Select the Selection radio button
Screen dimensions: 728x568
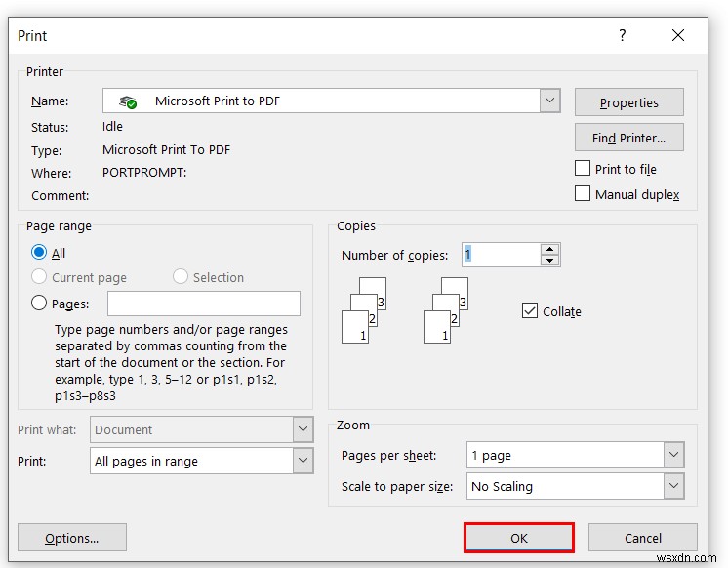point(181,277)
